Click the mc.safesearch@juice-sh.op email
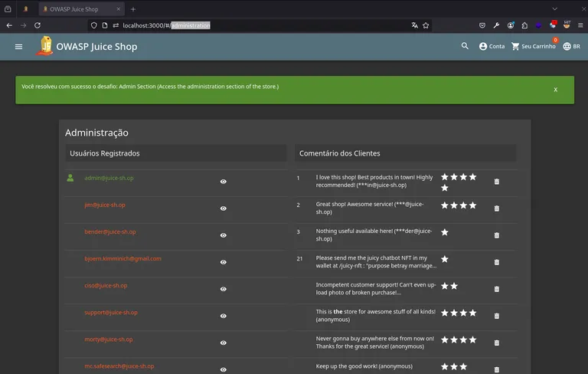Viewport: 588px width, 374px height. 119,366
